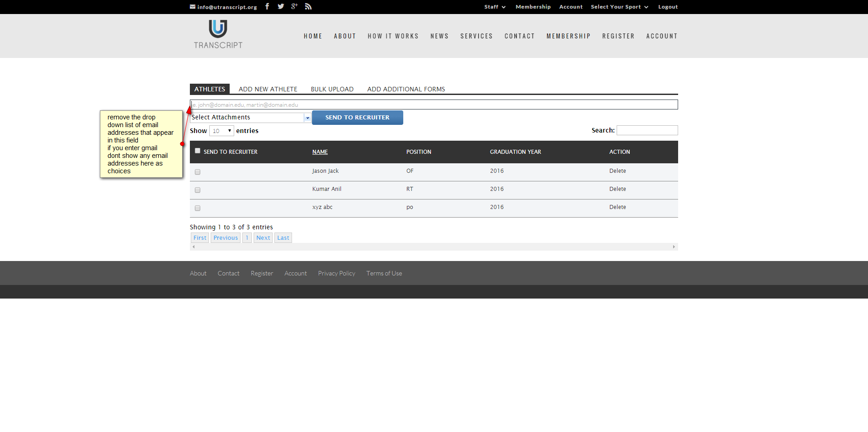
Task: Open Register link in footer
Action: coord(262,273)
